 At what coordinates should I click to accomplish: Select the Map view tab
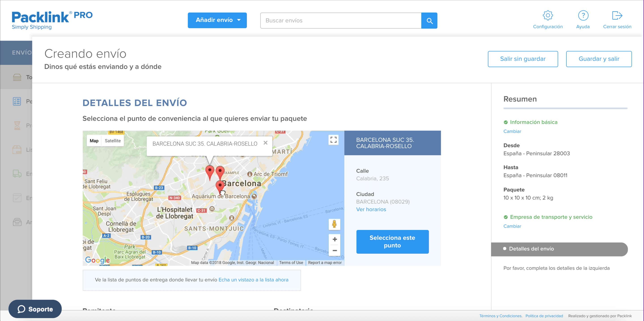94,141
